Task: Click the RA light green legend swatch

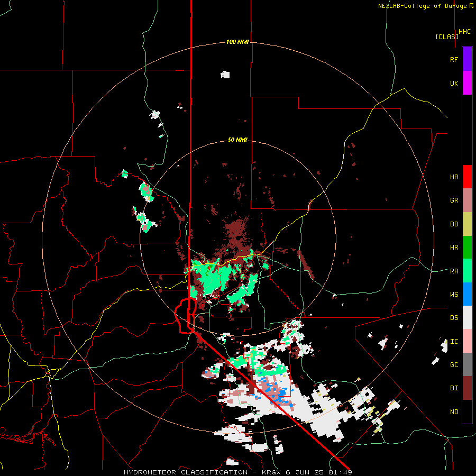Action: [x=467, y=271]
